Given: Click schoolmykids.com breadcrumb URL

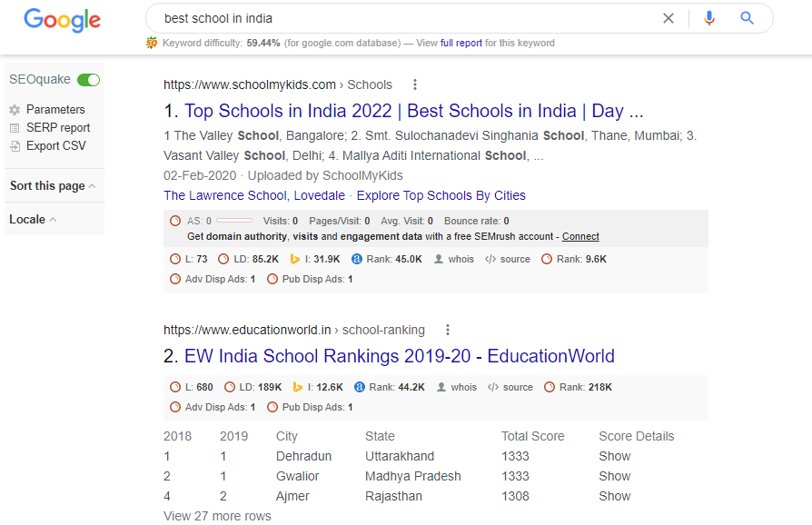Looking at the screenshot, I should point(250,84).
